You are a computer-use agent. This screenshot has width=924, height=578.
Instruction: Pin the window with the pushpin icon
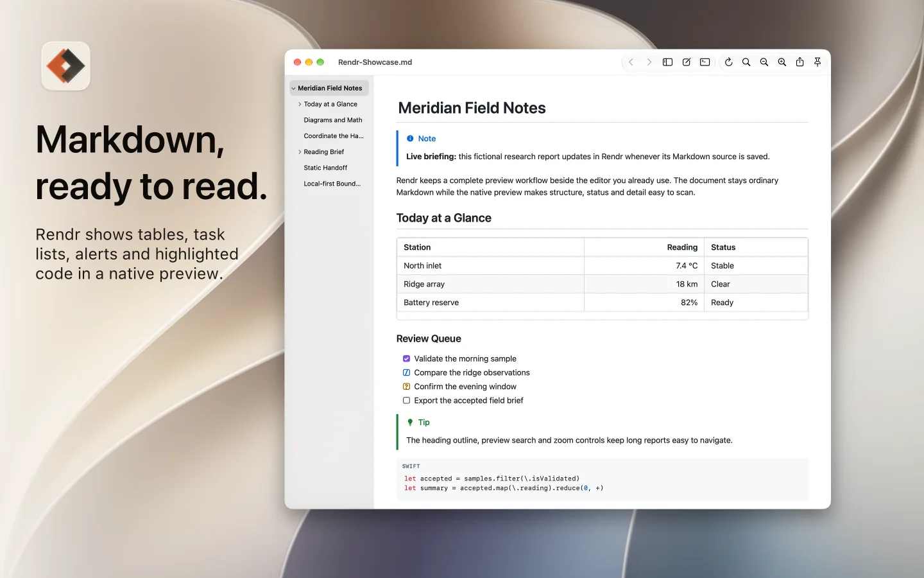pos(817,62)
